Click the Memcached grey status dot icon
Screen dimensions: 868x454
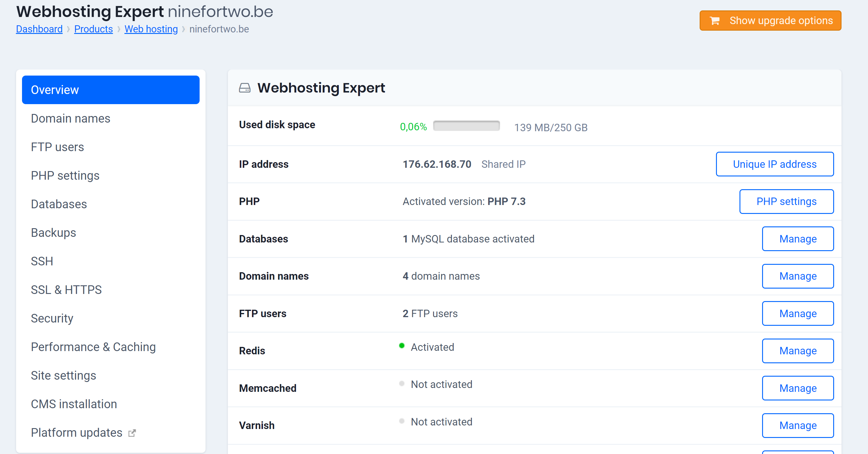pos(401,383)
